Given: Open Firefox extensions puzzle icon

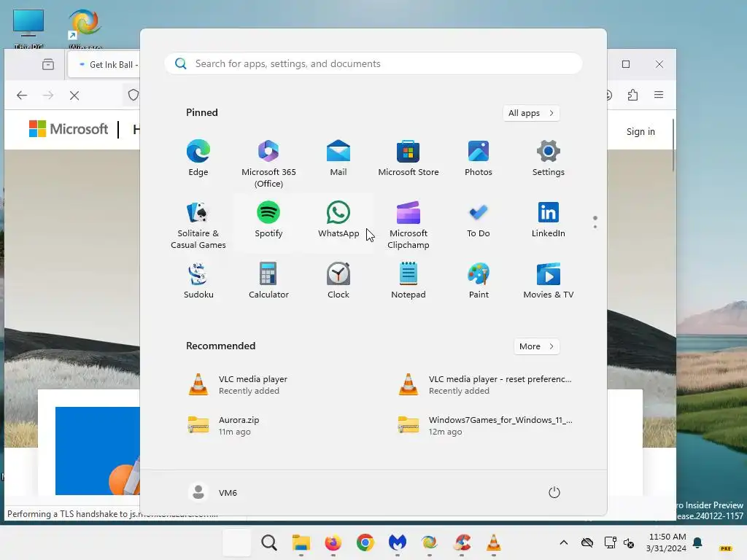Looking at the screenshot, I should (632, 95).
